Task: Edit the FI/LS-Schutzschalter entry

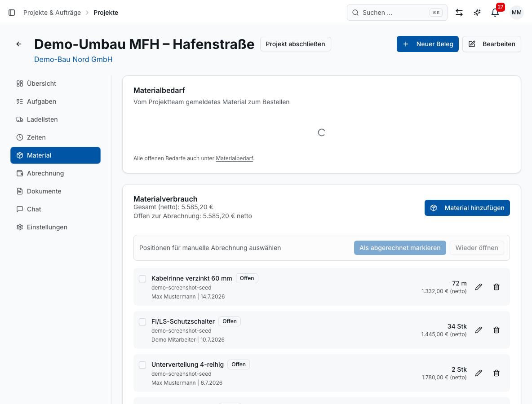Action: [479, 330]
